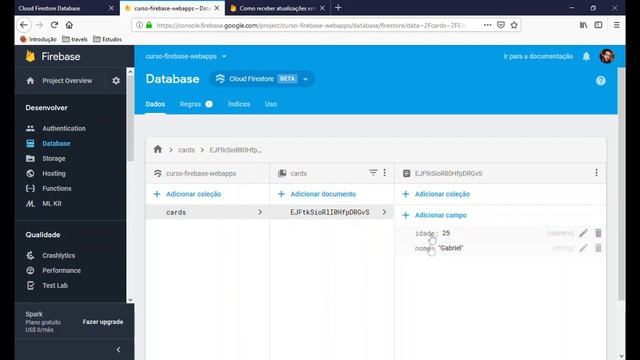640x360 pixels.
Task: Open the Cloud Firestore BETA dropdown
Action: tap(262, 79)
